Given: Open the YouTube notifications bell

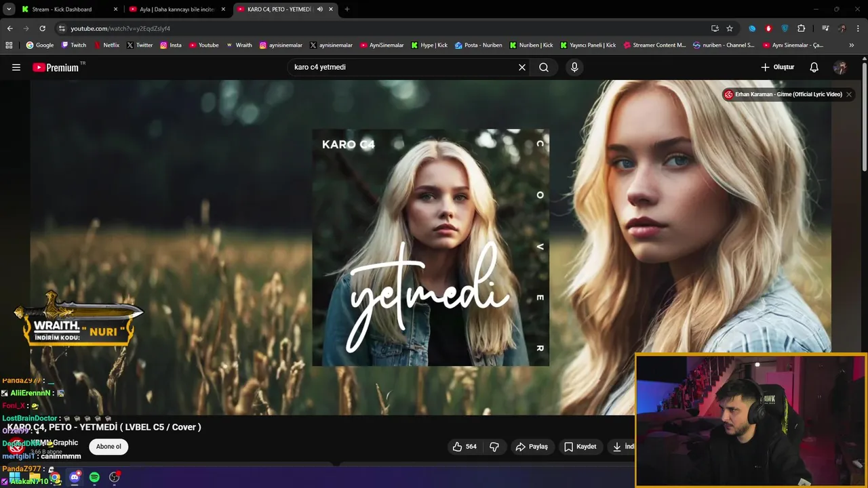Looking at the screenshot, I should pyautogui.click(x=814, y=67).
